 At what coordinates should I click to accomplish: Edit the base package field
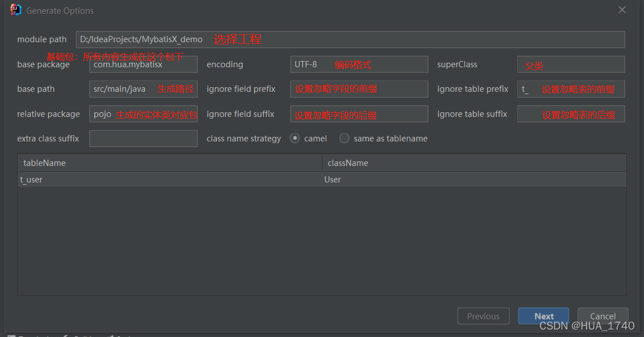coord(143,64)
